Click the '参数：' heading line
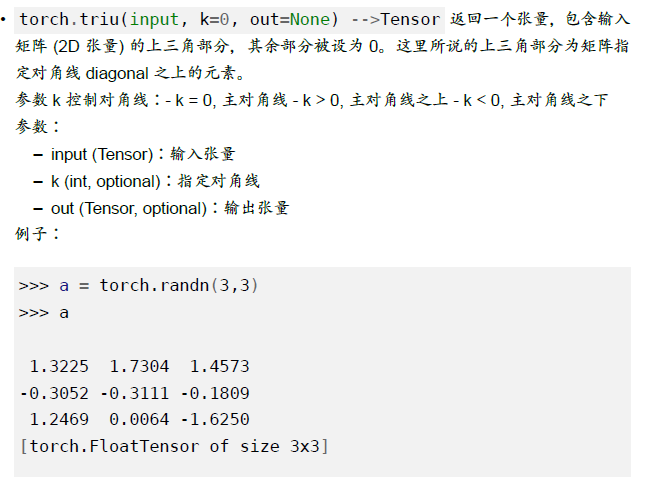 tap(38, 127)
